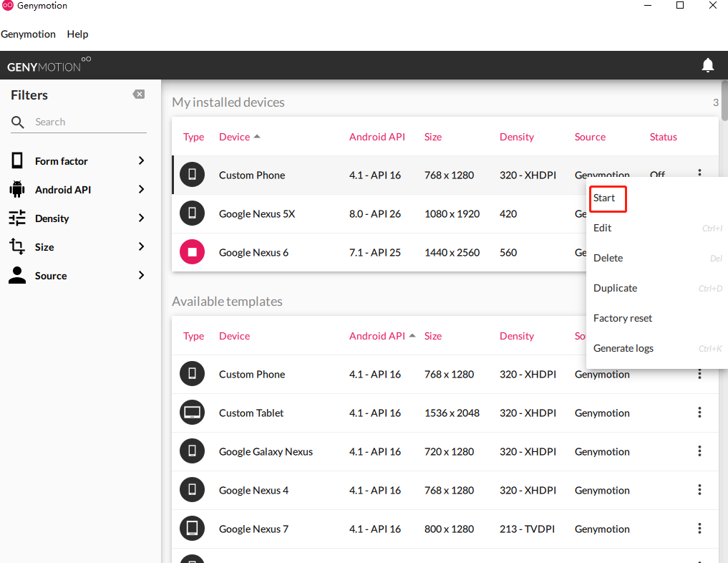The image size is (728, 563).
Task: Sort installed devices by Size header
Action: [x=432, y=137]
